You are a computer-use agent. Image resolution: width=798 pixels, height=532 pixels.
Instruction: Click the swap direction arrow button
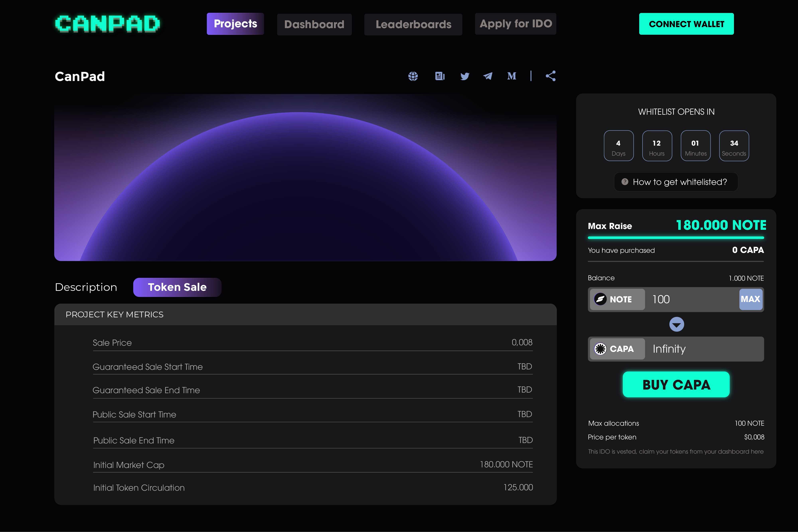676,324
